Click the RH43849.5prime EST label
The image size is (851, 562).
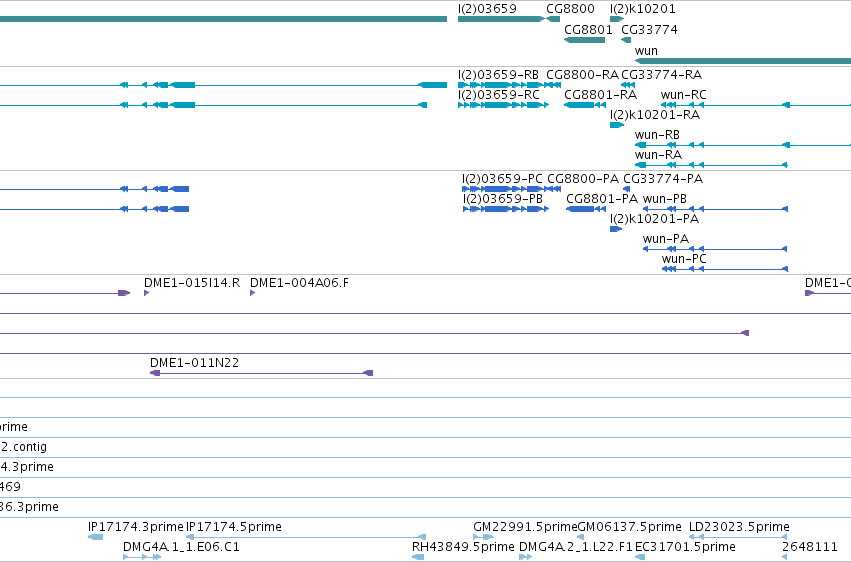pos(463,546)
